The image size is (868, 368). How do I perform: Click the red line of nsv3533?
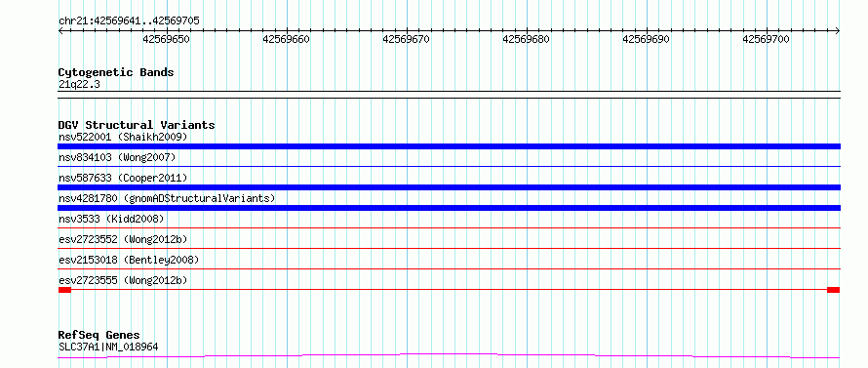[x=449, y=227]
